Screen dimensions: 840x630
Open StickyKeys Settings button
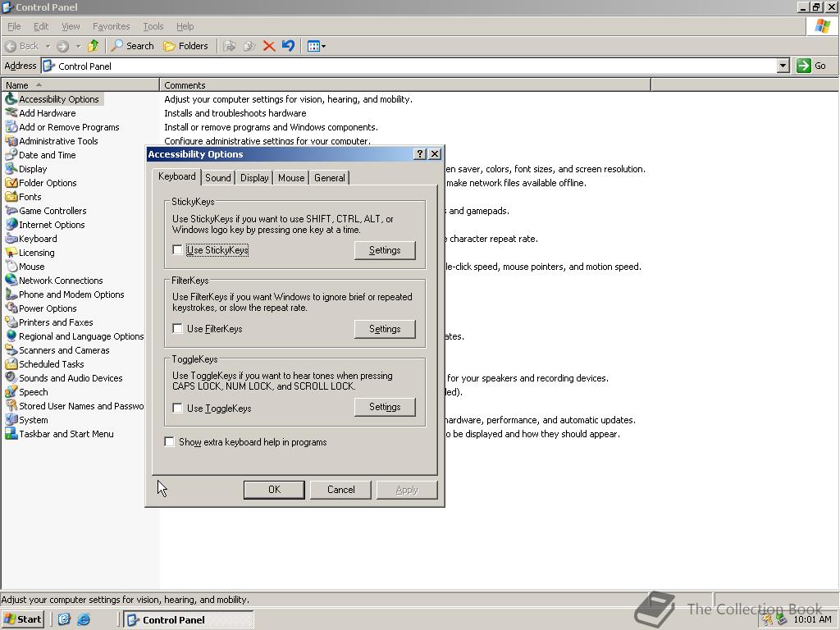click(385, 250)
